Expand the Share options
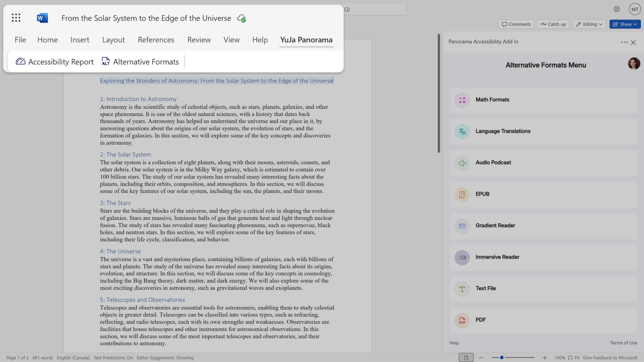 [625, 24]
